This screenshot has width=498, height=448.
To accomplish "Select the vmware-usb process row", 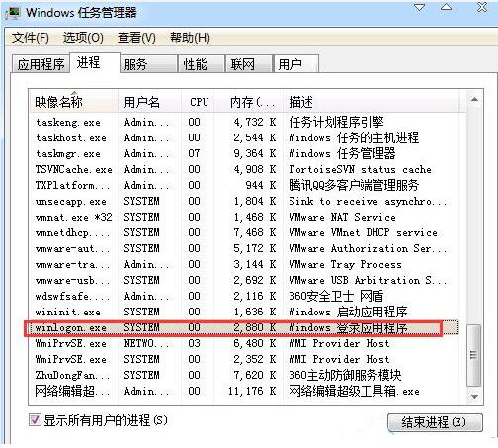I will [244, 280].
